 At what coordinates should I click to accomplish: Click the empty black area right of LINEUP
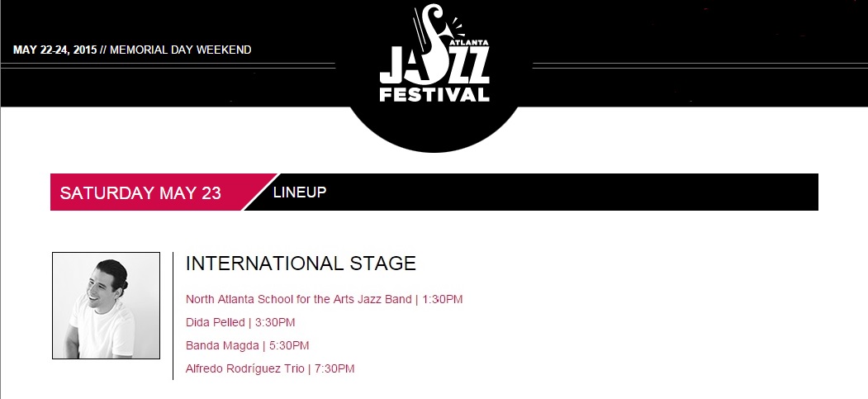(578, 192)
